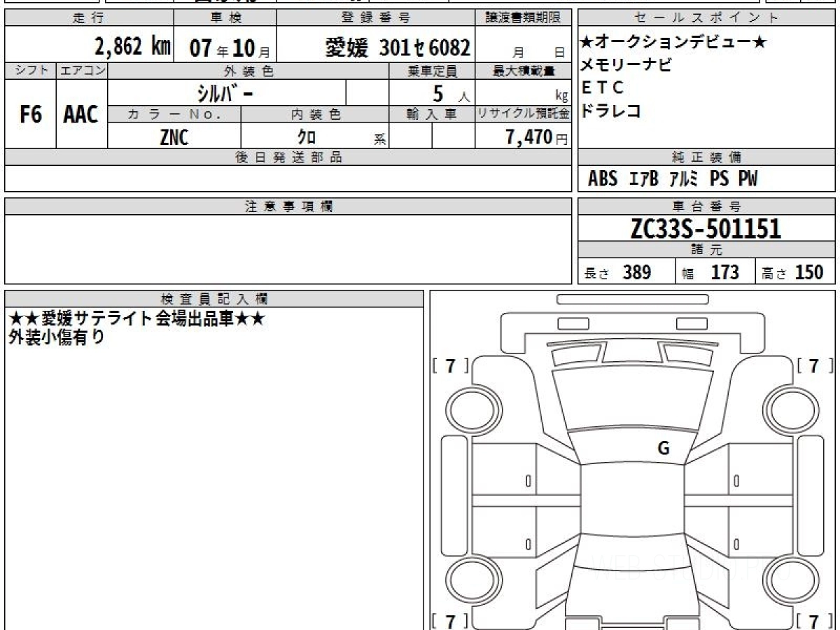
Task: Select the リサイクル預託金 header
Action: 524,114
